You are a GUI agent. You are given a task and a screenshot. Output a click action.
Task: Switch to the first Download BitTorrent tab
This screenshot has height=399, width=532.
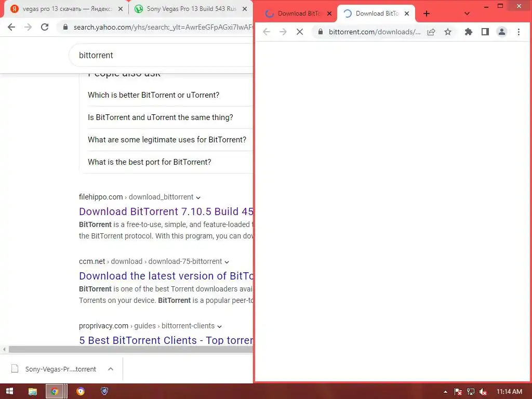[x=299, y=14]
